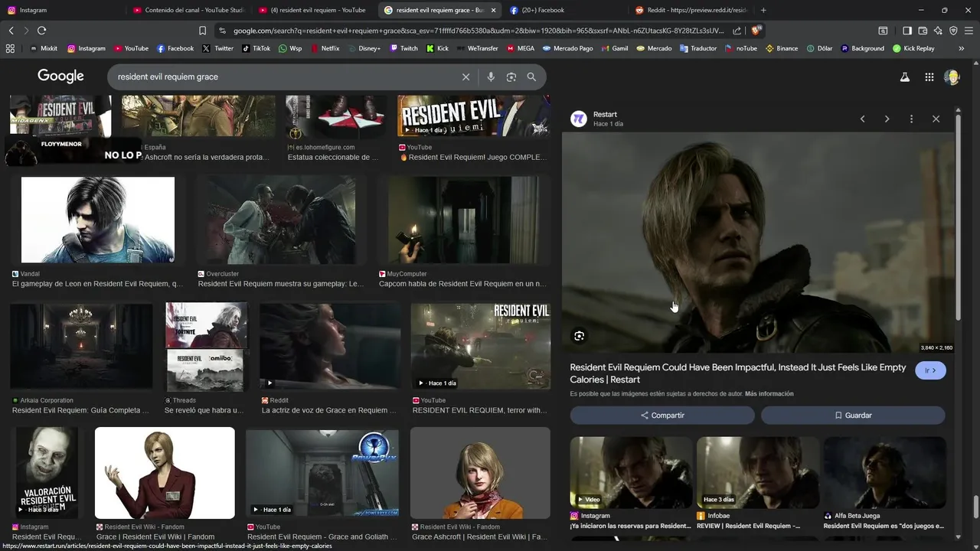
Task: Open the Mixkit bookmark
Action: tap(44, 48)
